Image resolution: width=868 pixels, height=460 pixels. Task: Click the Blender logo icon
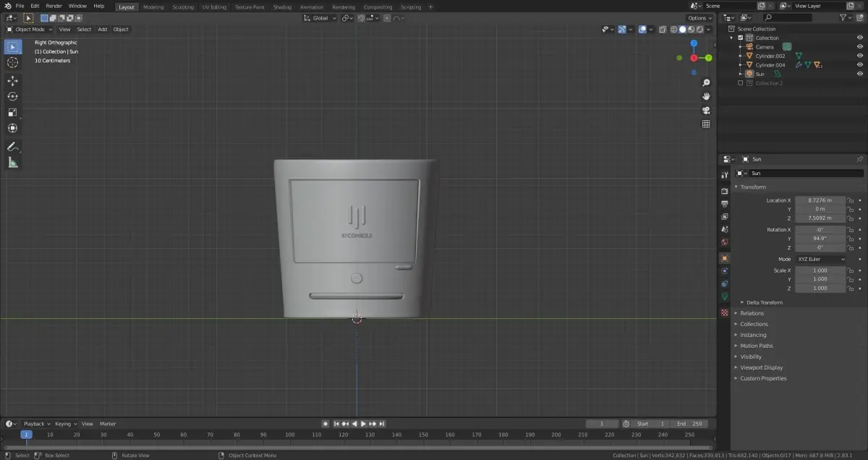pos(7,6)
